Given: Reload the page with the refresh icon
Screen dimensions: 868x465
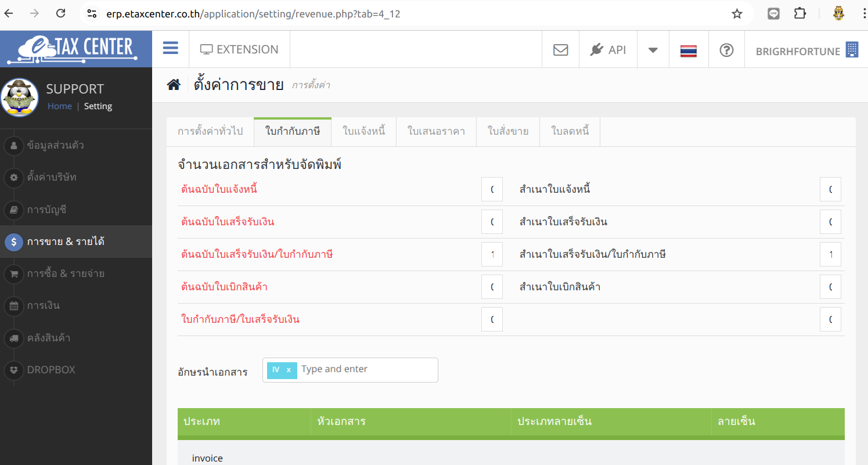Looking at the screenshot, I should (x=60, y=13).
